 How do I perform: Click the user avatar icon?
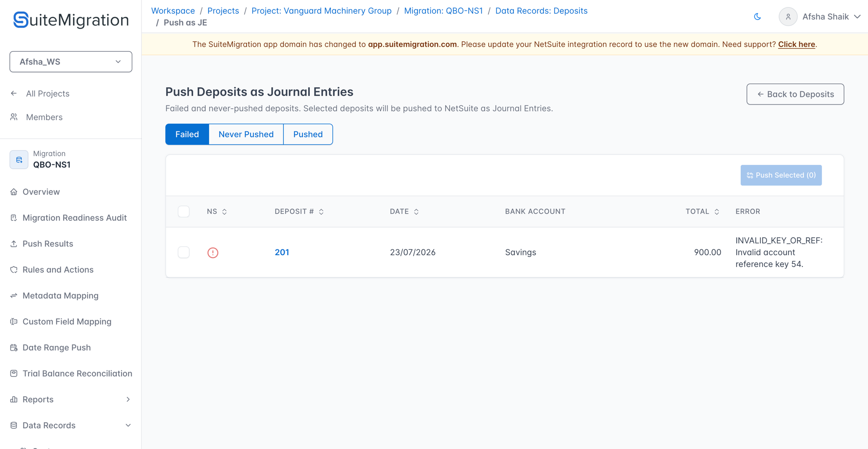click(788, 16)
